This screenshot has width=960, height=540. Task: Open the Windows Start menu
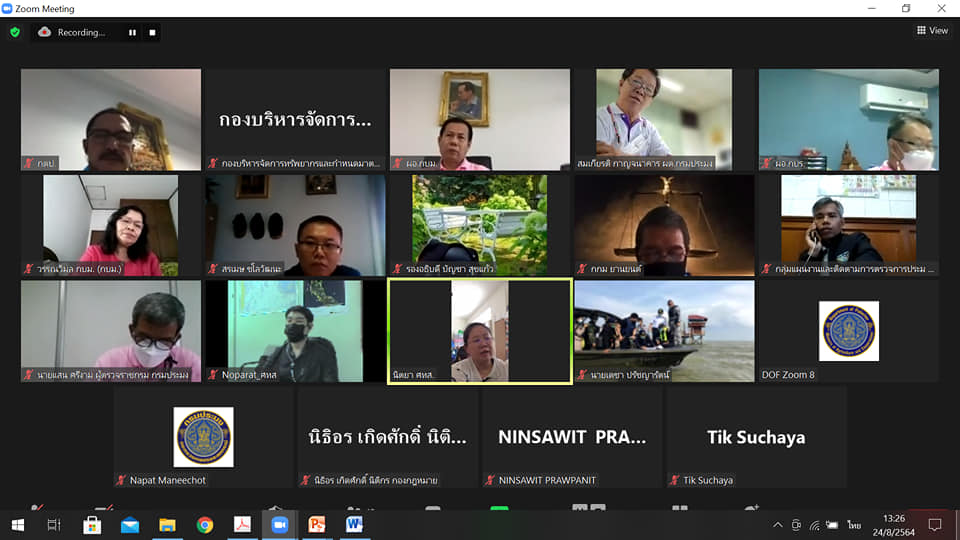[x=17, y=525]
